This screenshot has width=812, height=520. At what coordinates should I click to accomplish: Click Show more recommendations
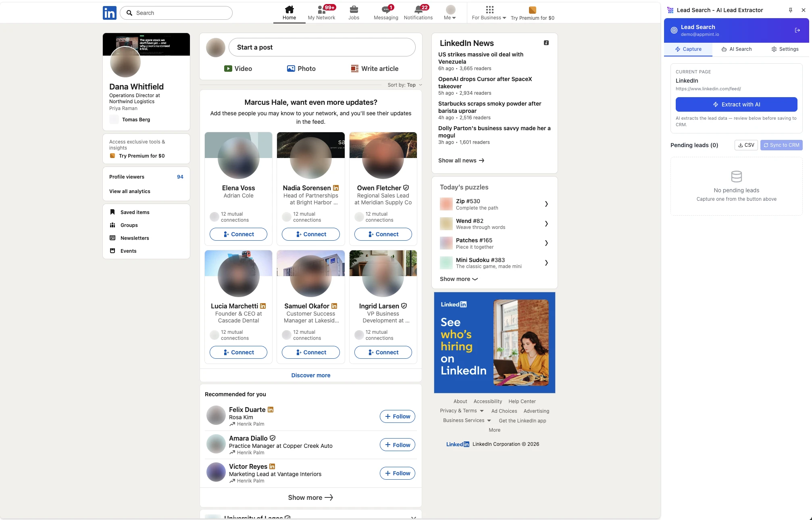[x=311, y=497]
